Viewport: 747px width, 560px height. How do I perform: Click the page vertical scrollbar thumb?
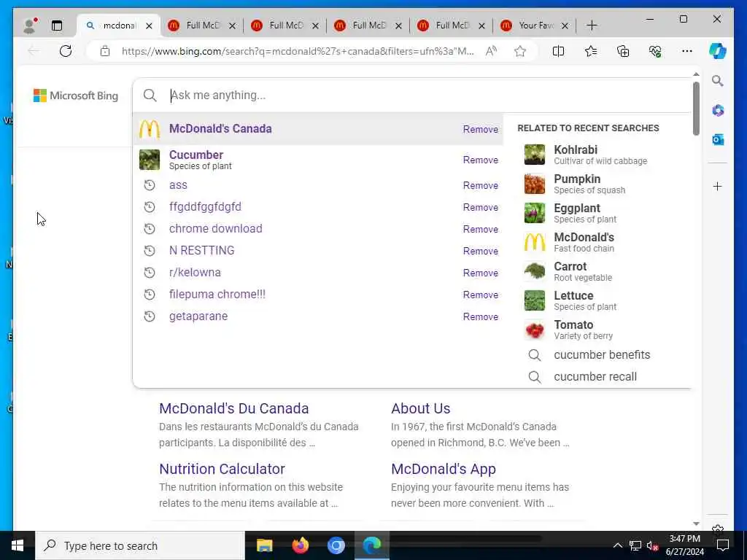pyautogui.click(x=696, y=109)
